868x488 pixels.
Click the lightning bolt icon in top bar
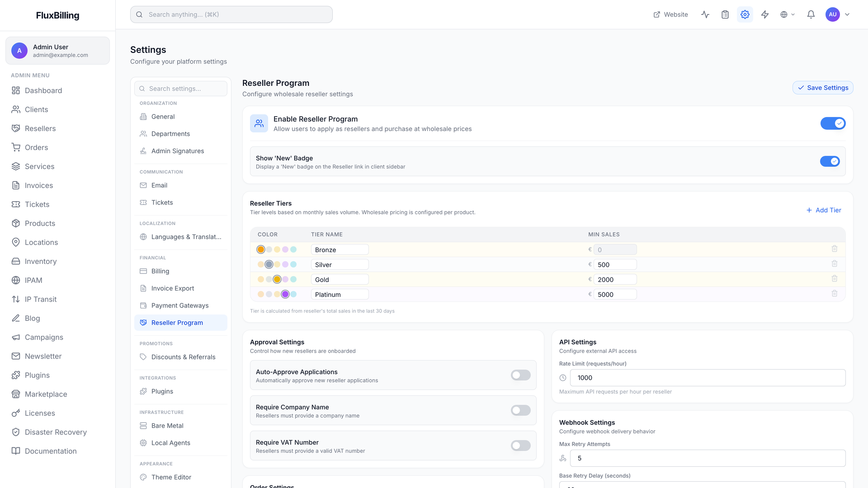(x=765, y=14)
